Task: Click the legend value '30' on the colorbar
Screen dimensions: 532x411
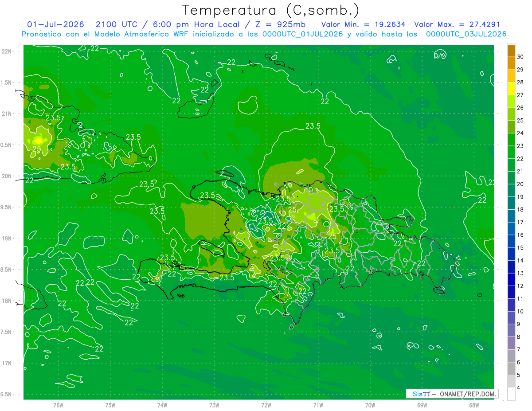Action: point(520,57)
